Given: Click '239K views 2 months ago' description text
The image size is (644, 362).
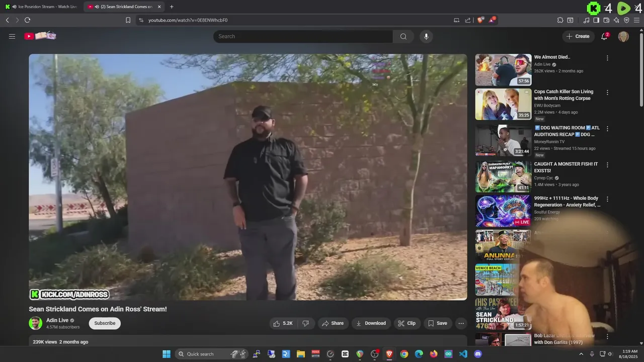Looking at the screenshot, I should coord(60,342).
